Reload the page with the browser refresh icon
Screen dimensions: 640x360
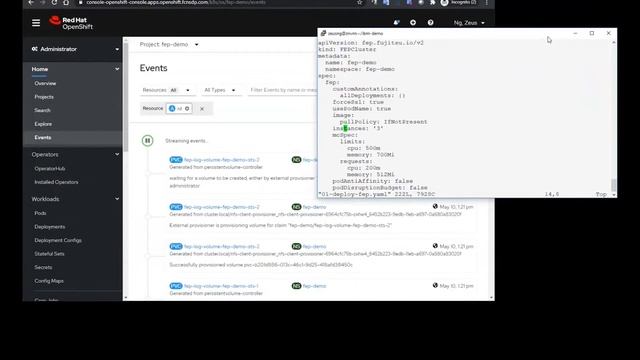pos(54,2)
